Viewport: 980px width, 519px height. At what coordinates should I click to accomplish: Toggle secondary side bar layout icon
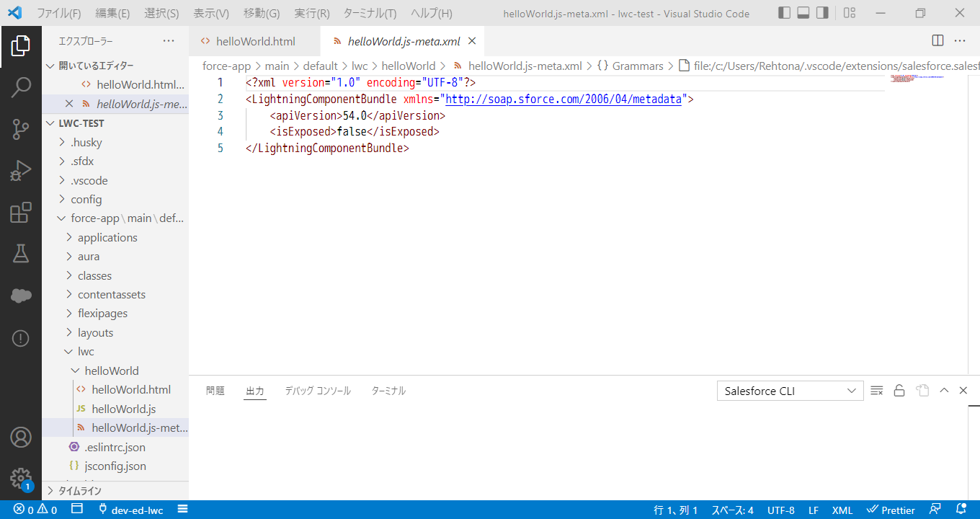[822, 13]
